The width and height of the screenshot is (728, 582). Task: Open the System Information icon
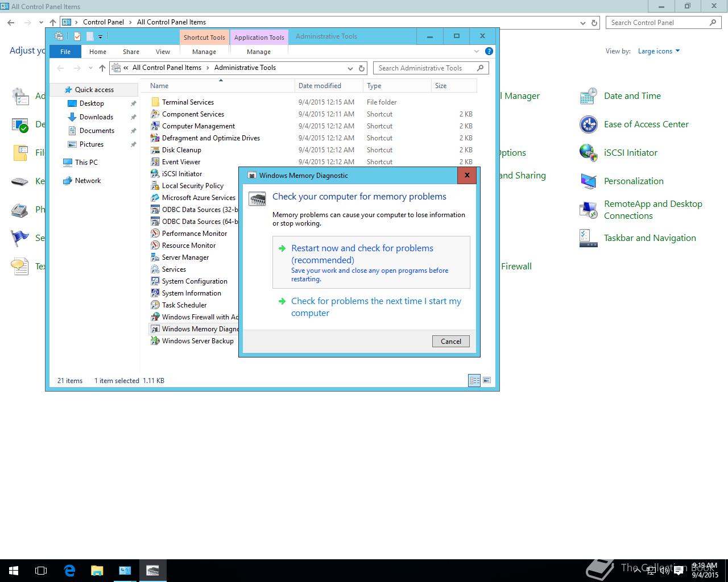tap(155, 293)
